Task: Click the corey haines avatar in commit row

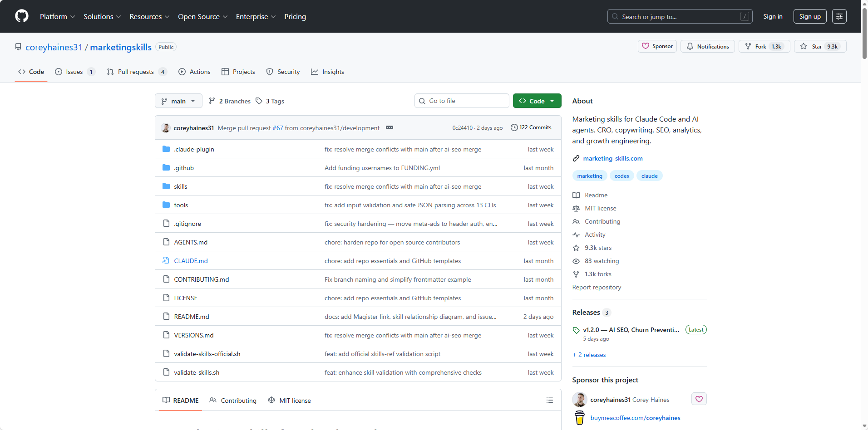Action: (x=166, y=128)
